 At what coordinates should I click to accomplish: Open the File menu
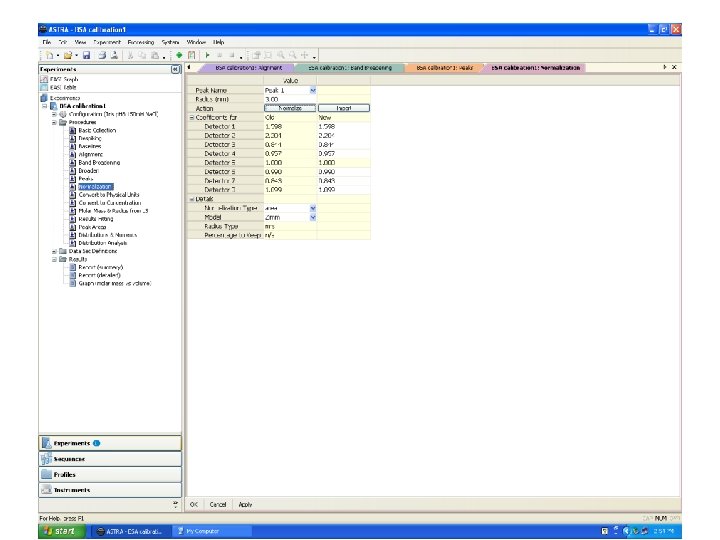tap(46, 42)
